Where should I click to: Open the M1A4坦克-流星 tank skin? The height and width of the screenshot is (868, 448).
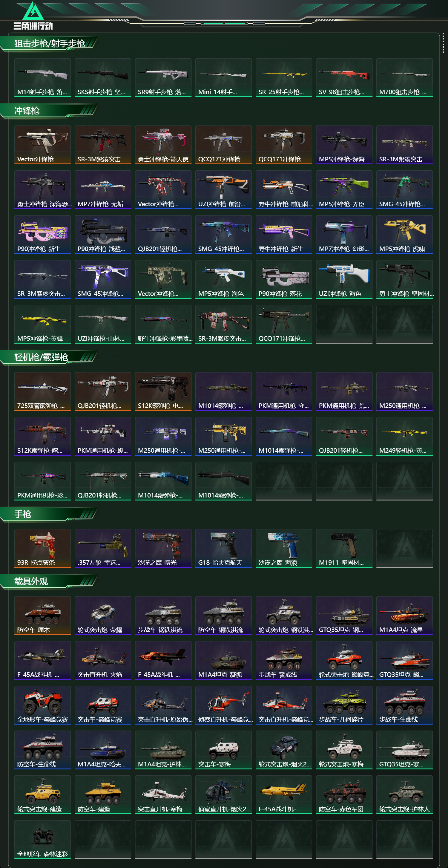click(x=404, y=616)
